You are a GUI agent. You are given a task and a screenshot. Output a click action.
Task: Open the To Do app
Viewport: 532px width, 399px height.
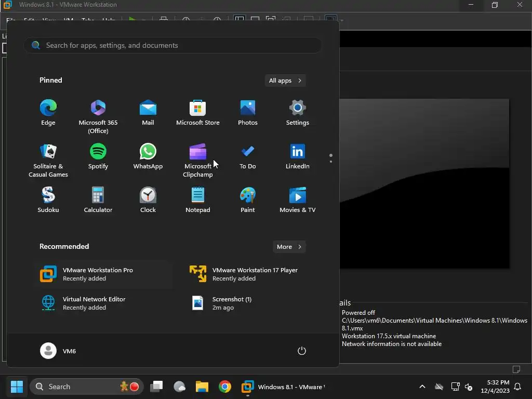pyautogui.click(x=248, y=156)
